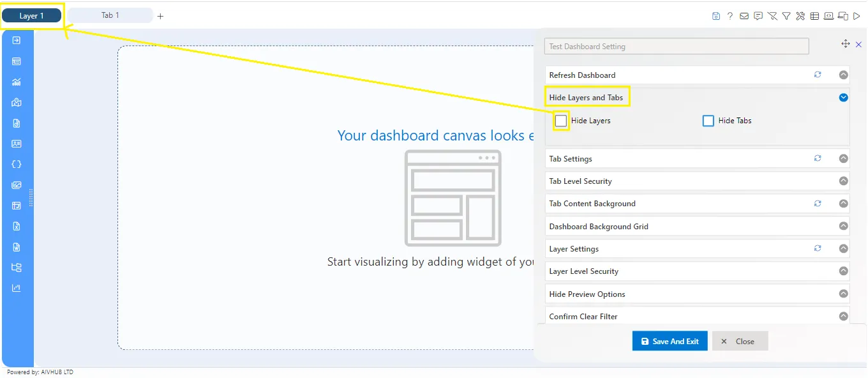Click the arrow-in-box icon atop sidebar
The width and height of the screenshot is (868, 378).
click(x=17, y=40)
